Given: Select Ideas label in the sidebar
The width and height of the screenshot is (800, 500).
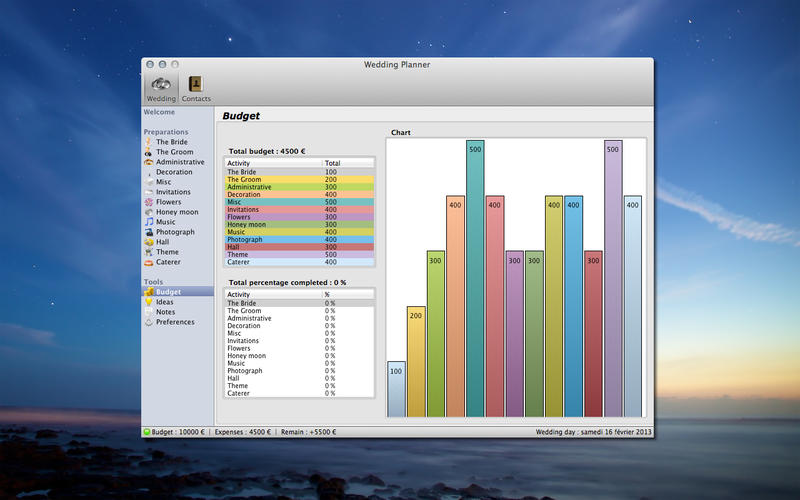Looking at the screenshot, I should coord(164,302).
